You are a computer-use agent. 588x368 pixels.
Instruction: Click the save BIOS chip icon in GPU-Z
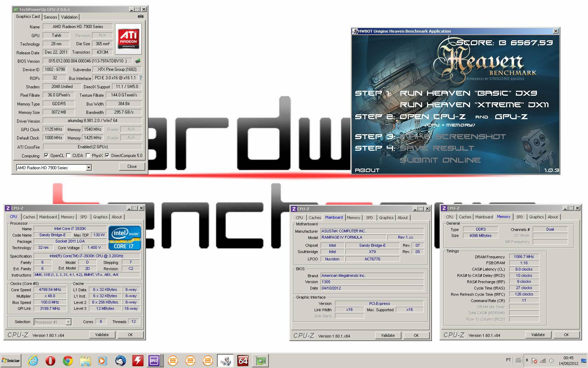tap(138, 61)
